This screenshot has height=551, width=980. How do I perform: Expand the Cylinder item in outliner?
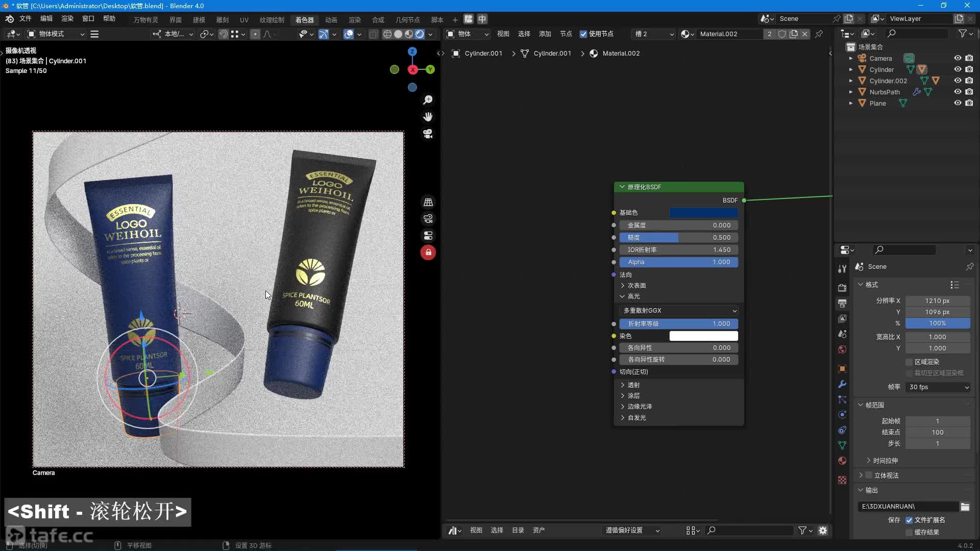tap(851, 69)
